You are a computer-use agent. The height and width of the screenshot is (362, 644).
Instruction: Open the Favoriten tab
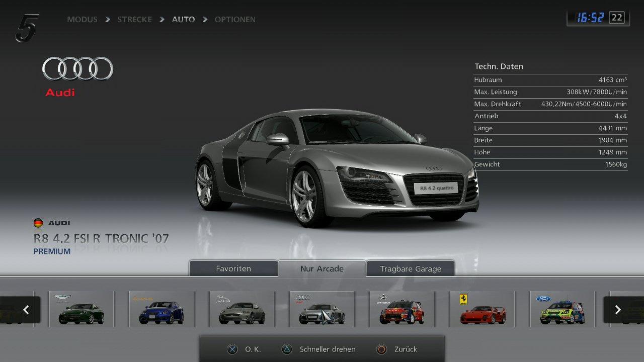[233, 268]
